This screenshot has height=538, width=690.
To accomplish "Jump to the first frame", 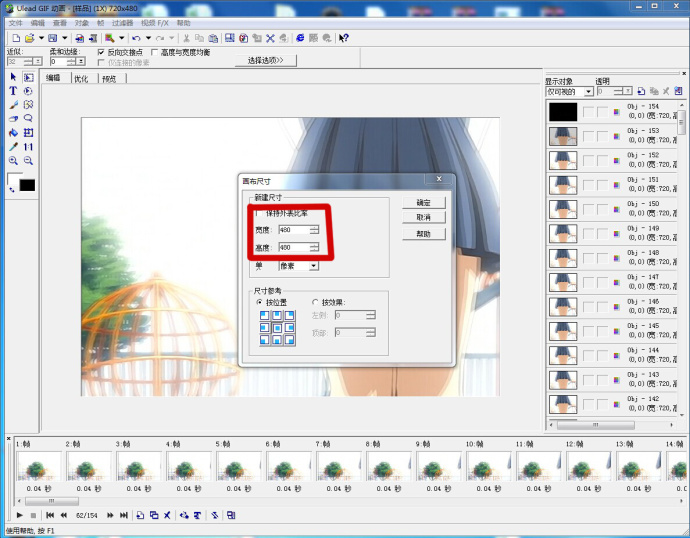I will 50,515.
